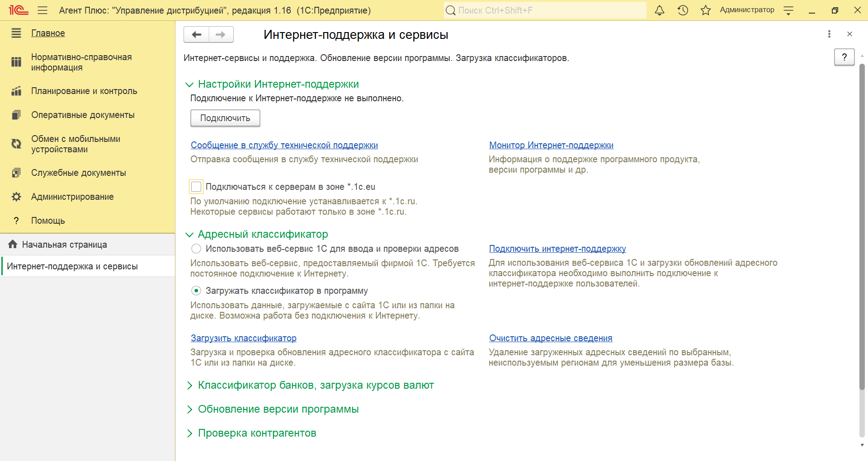868x461 pixels.
Task: Click the 1C application logo icon
Action: point(18,10)
